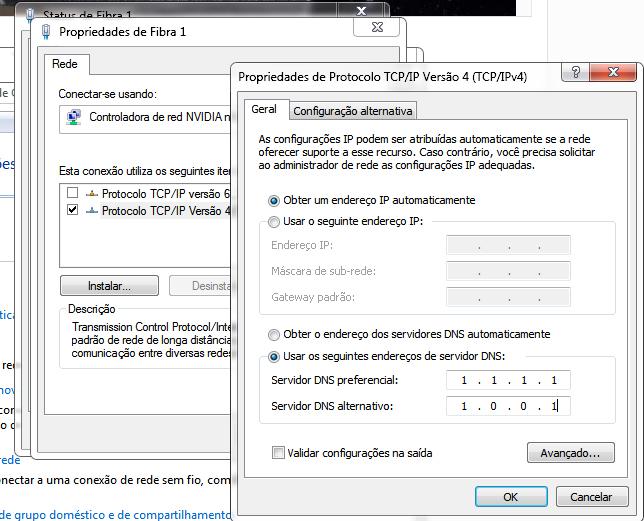Close the Status de Fibra 1 window

pyautogui.click(x=361, y=10)
